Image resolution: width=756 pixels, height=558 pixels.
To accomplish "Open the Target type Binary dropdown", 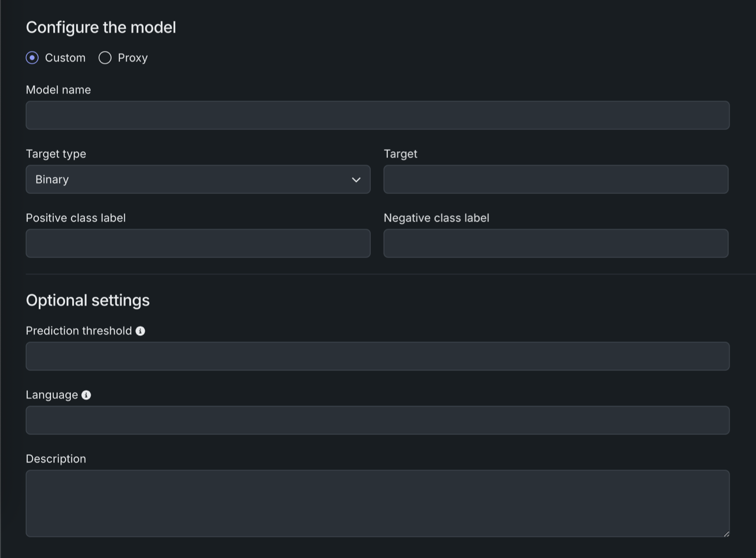I will [x=198, y=179].
